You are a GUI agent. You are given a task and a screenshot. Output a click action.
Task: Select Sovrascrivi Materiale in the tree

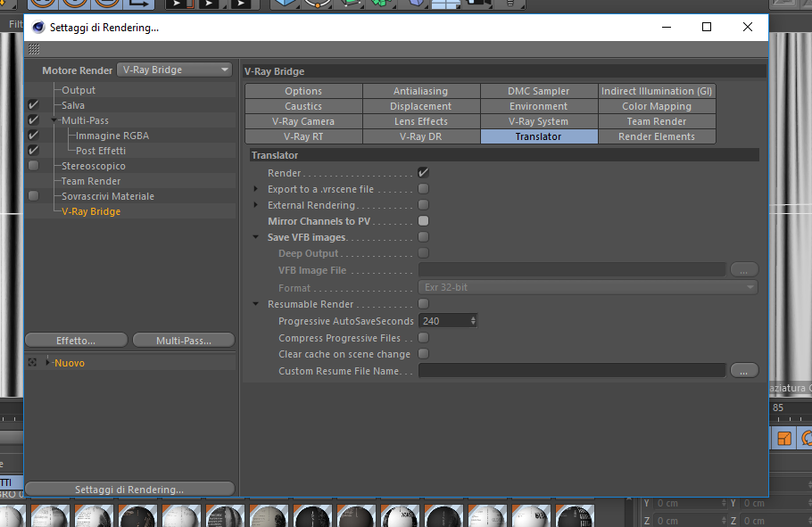point(108,196)
